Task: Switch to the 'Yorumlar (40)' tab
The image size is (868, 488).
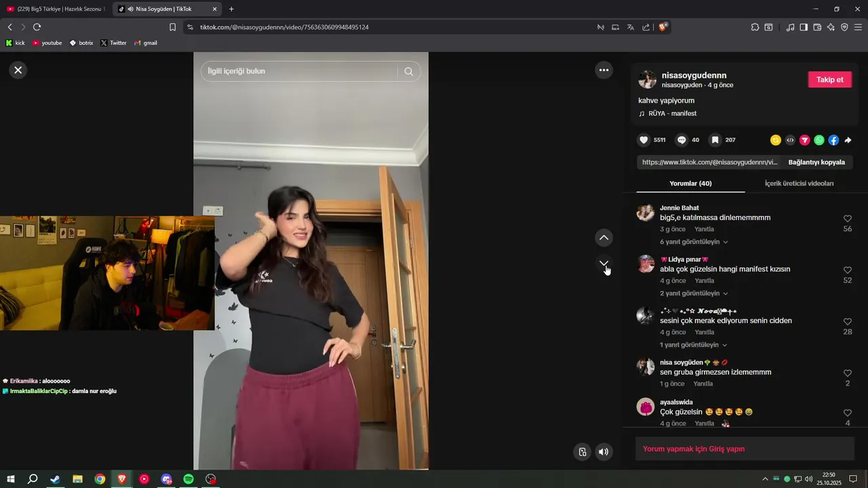Action: [x=690, y=184]
